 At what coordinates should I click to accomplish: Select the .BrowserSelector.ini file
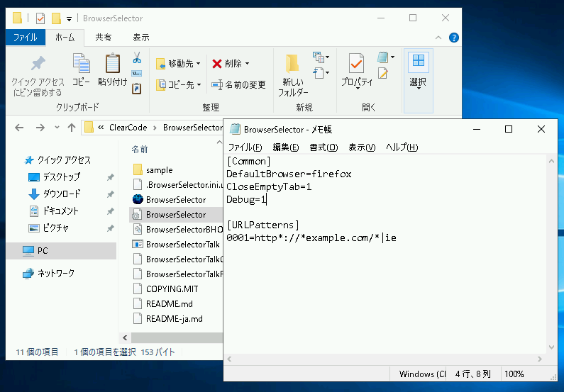(177, 185)
